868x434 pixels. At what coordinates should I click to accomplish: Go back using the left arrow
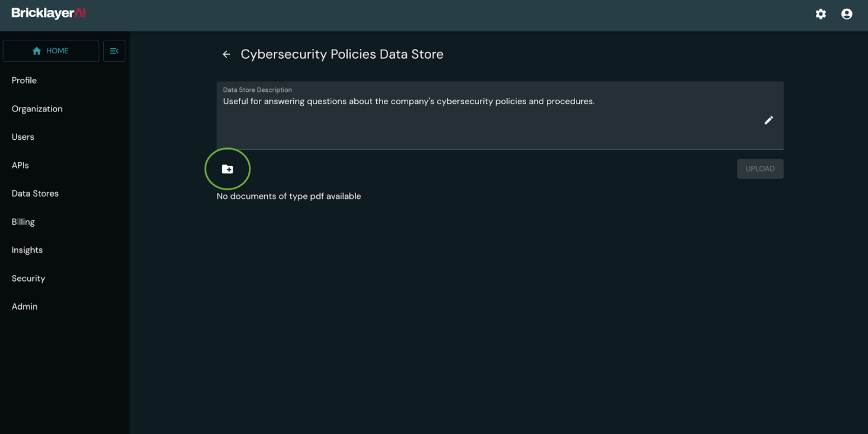click(226, 54)
